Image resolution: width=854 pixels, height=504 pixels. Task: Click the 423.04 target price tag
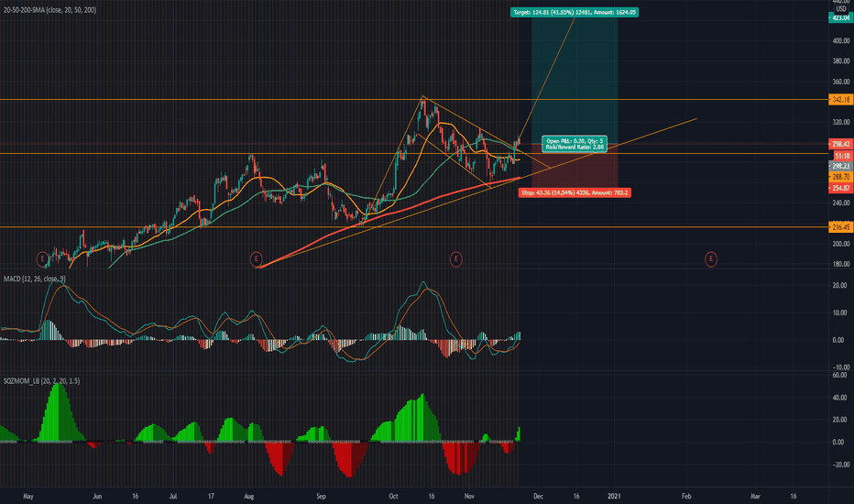(840, 18)
